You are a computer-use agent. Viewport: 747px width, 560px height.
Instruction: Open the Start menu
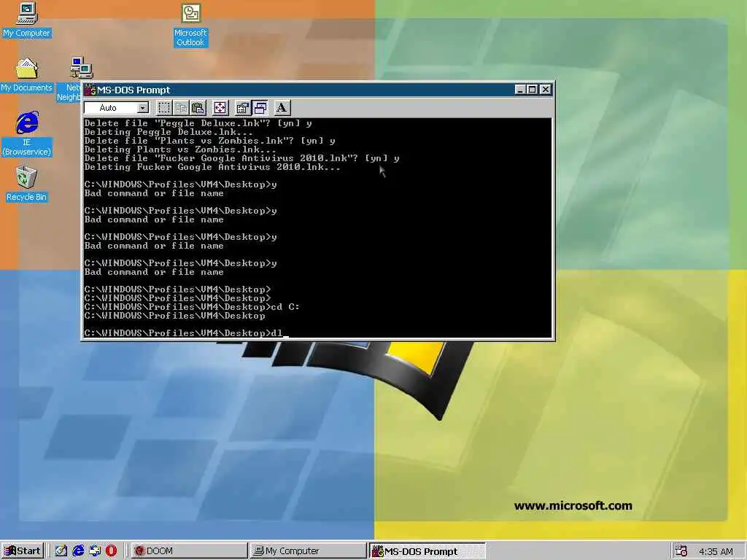tap(23, 551)
